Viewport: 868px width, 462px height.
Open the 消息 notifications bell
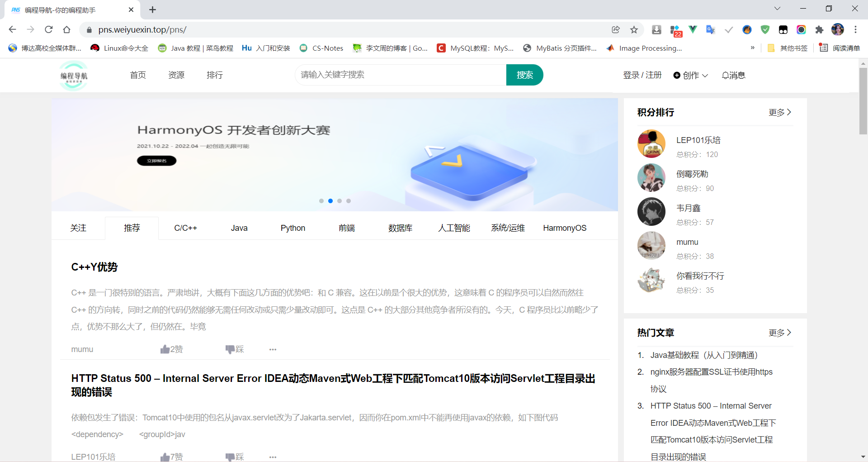click(x=733, y=75)
